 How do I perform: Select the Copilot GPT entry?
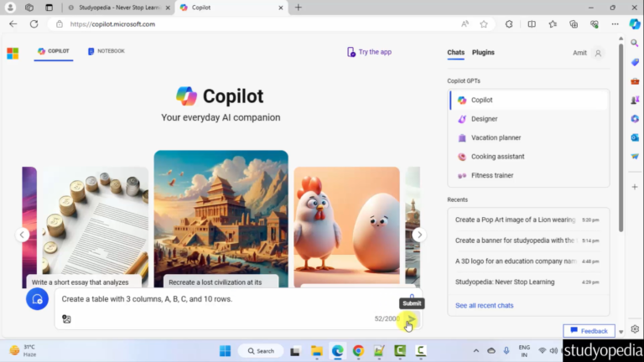point(528,100)
